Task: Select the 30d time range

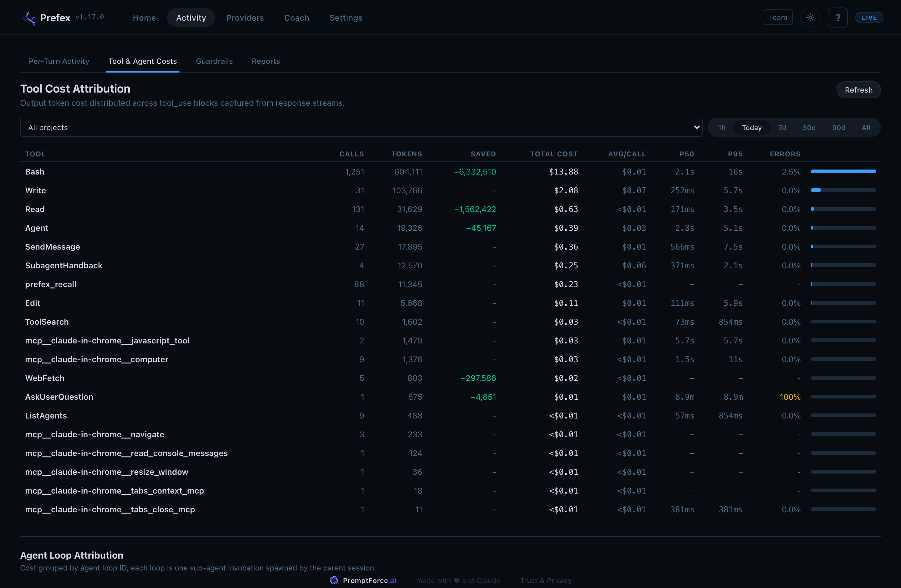Action: pos(809,128)
